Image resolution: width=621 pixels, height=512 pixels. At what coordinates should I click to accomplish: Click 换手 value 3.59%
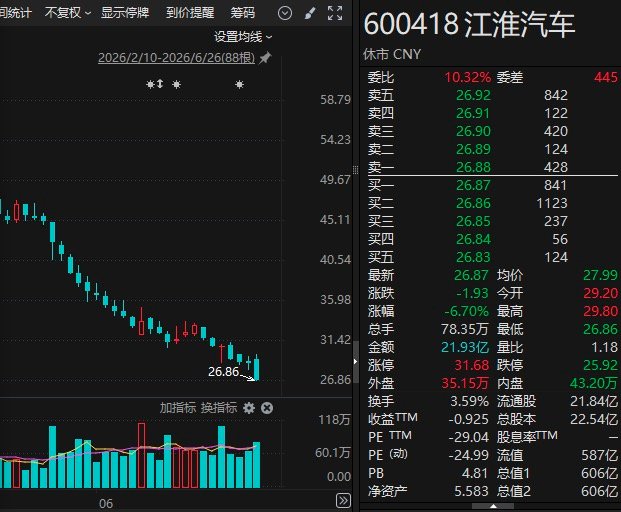click(470, 402)
